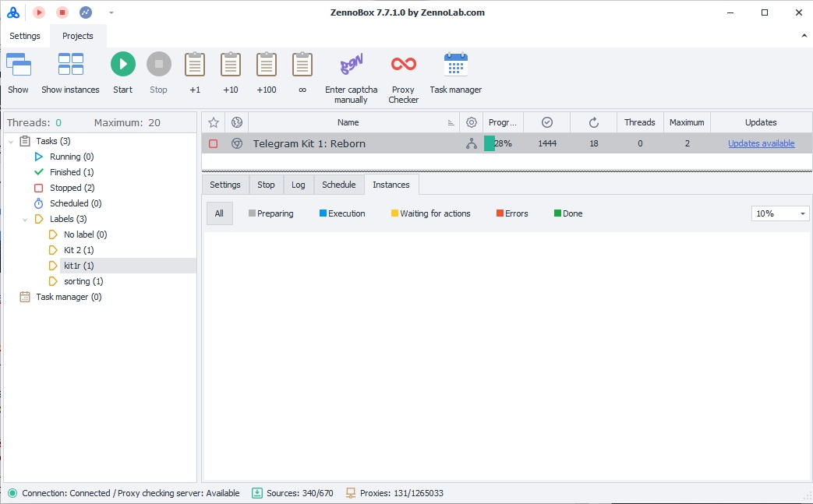Click the green Start button
Screen dimensions: 813x504
click(x=123, y=73)
